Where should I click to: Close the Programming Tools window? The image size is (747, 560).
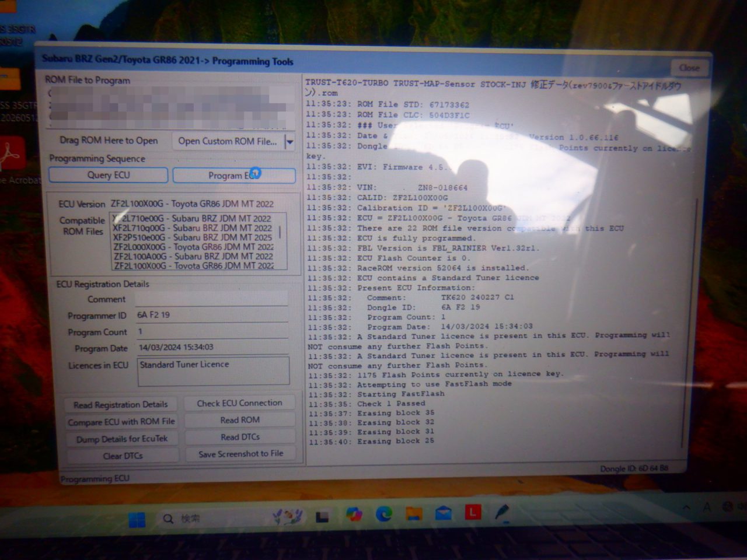tap(689, 68)
